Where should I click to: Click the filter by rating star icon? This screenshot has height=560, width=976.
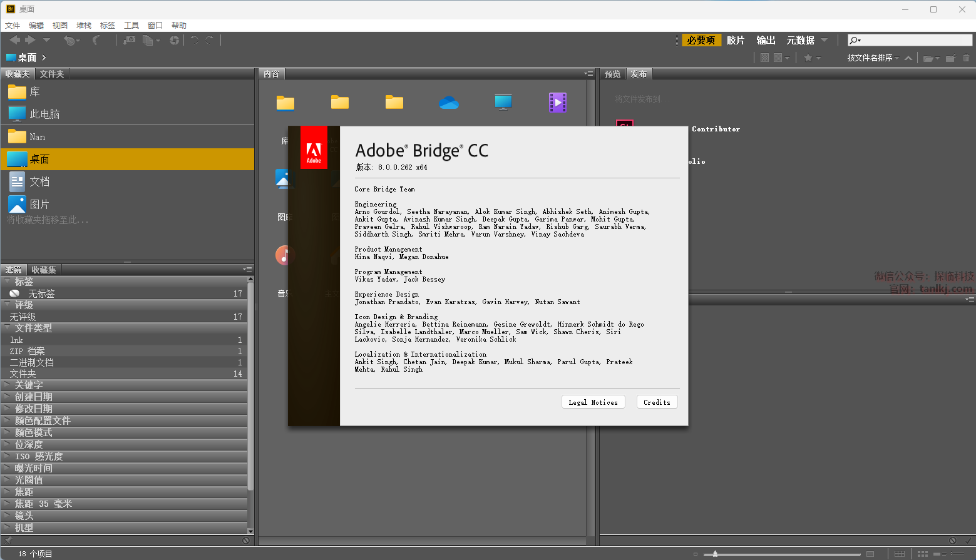point(808,58)
